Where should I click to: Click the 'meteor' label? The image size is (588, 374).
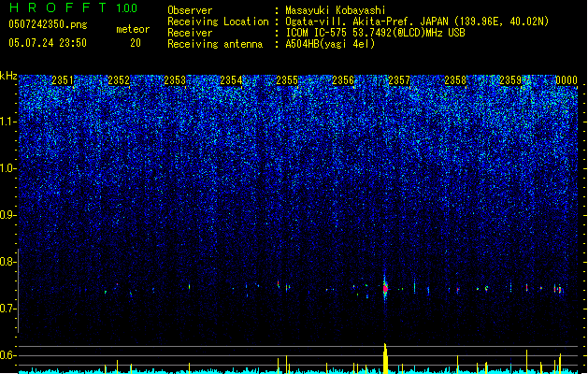[x=133, y=29]
